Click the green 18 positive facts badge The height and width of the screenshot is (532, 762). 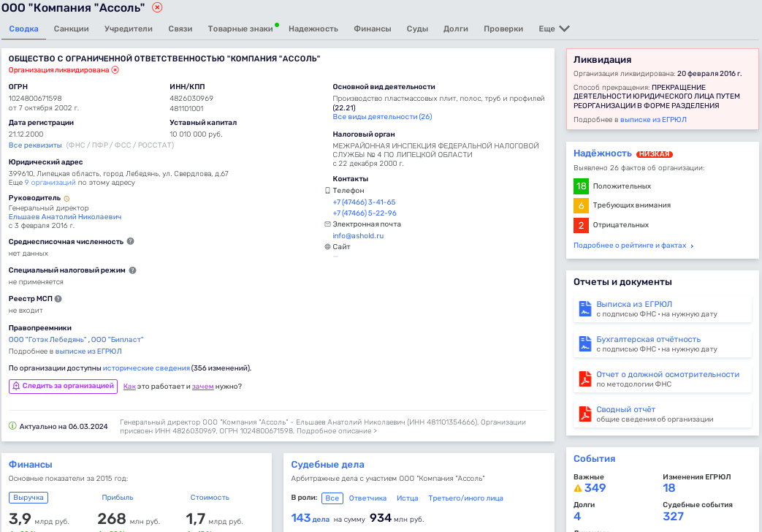point(582,186)
